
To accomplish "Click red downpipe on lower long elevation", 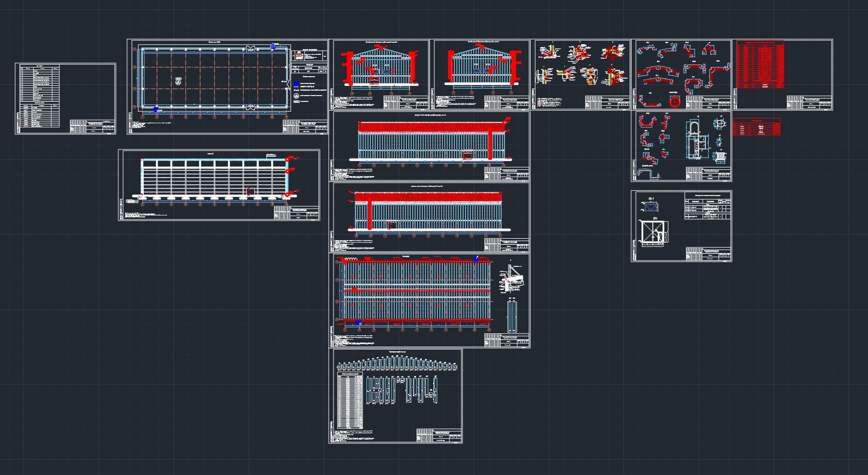I will click(370, 215).
